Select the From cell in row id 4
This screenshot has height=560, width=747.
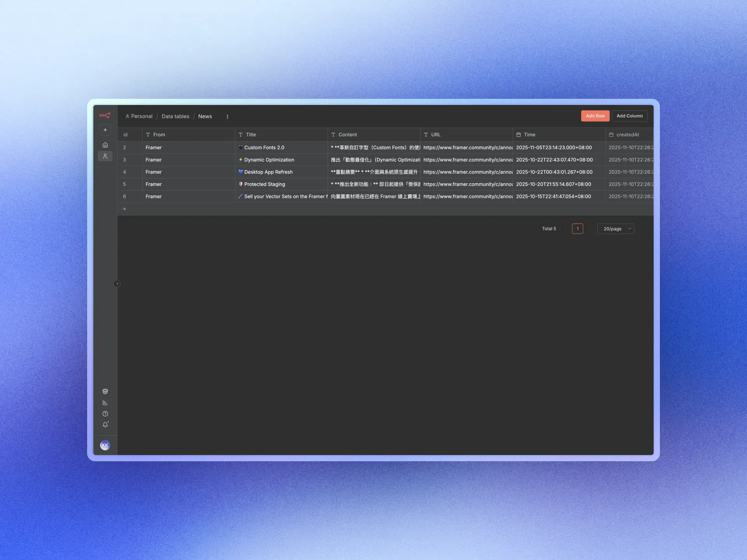(189, 172)
